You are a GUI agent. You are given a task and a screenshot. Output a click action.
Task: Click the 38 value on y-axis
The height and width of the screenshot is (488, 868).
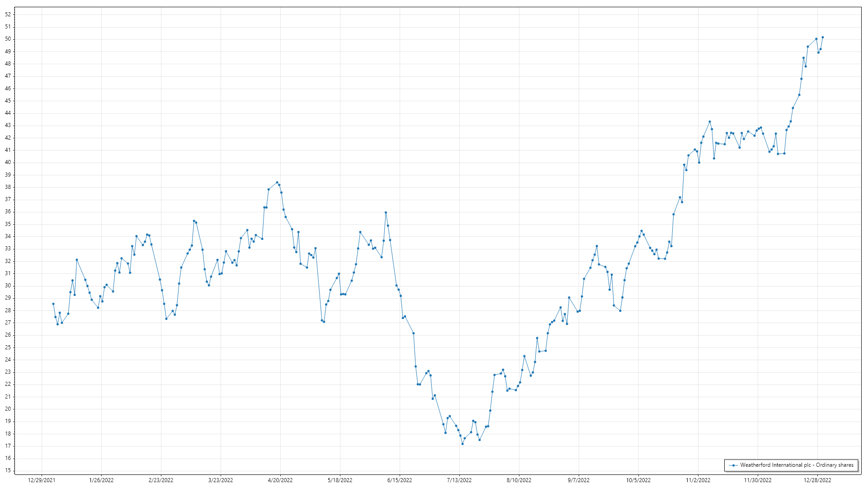pyautogui.click(x=8, y=187)
